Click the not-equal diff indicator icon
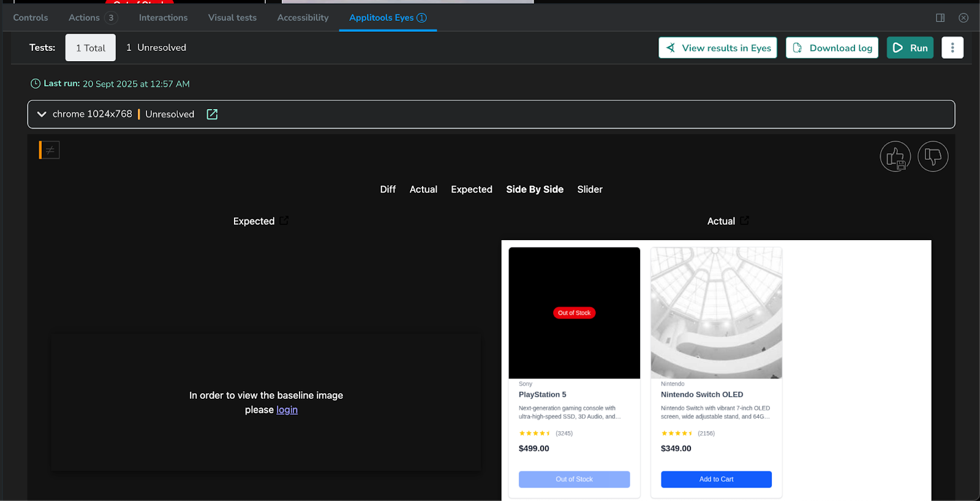The width and height of the screenshot is (980, 501). 50,150
